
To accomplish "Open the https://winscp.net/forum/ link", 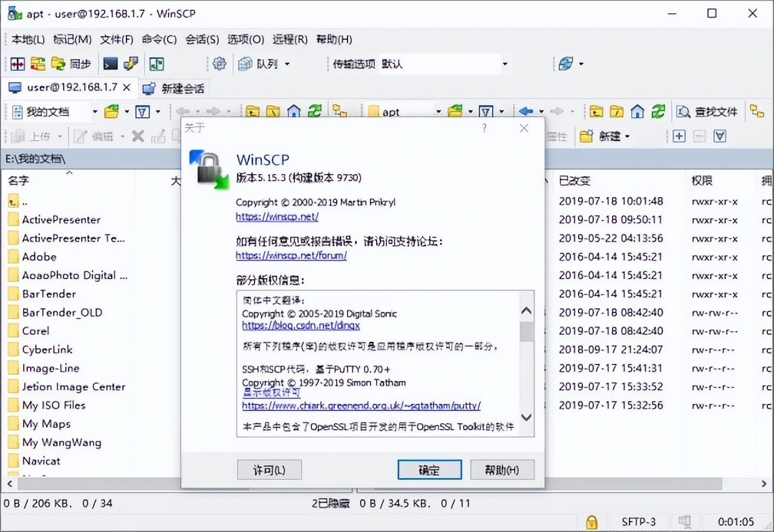I will click(291, 255).
